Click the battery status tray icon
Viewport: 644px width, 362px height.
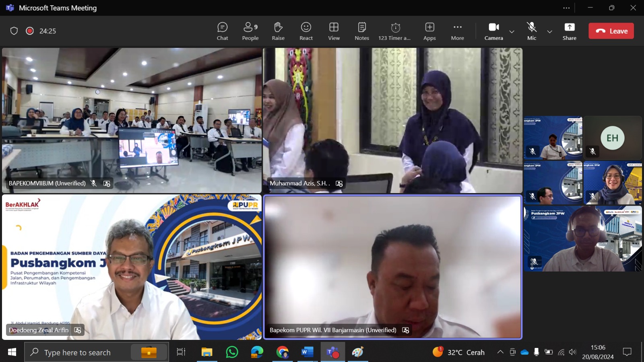549,352
